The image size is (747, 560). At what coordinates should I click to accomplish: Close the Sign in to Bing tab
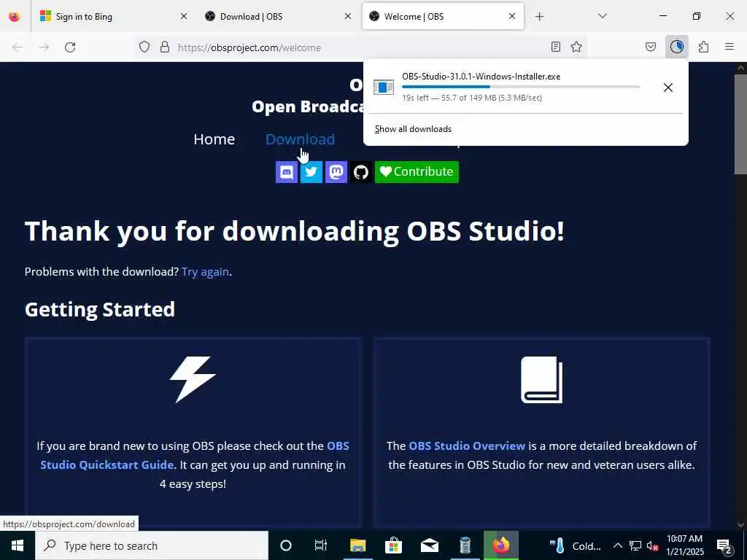(x=184, y=17)
